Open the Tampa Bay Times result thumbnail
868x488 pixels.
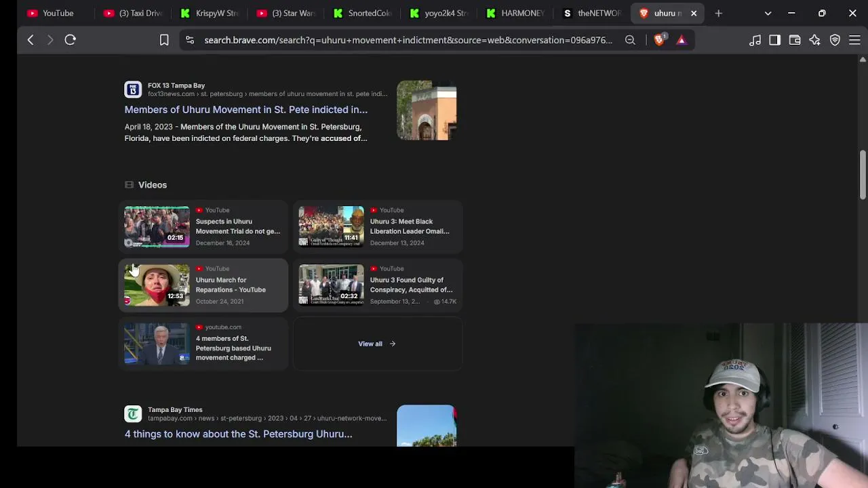pyautogui.click(x=427, y=426)
